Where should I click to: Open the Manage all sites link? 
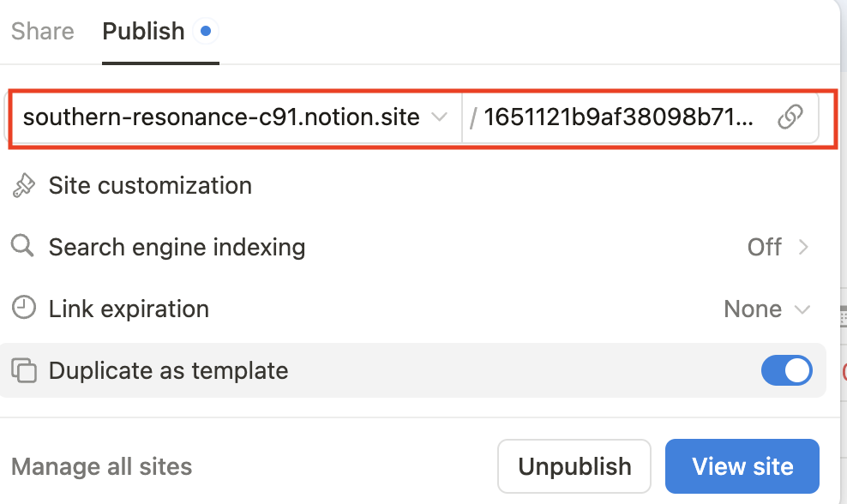point(101,467)
